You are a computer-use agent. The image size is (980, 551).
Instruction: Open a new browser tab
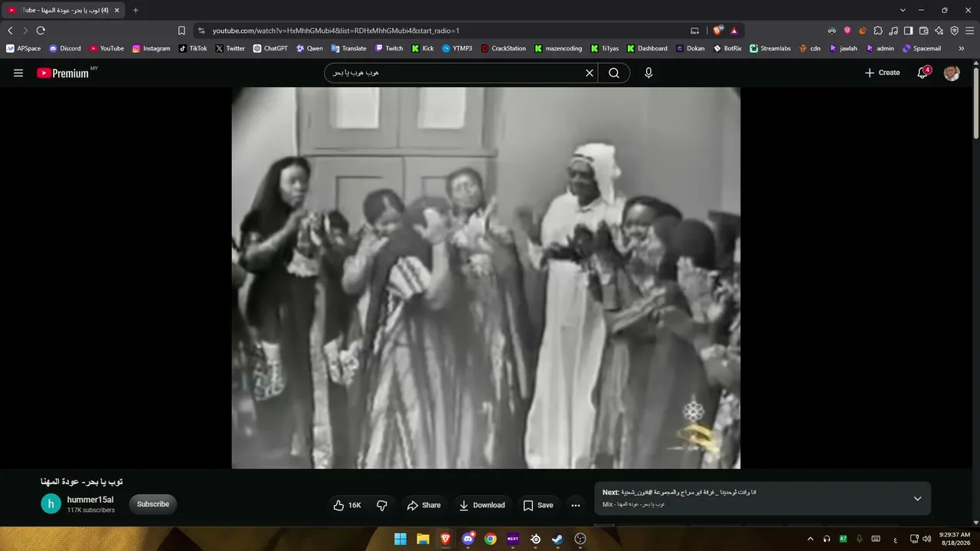pyautogui.click(x=136, y=10)
